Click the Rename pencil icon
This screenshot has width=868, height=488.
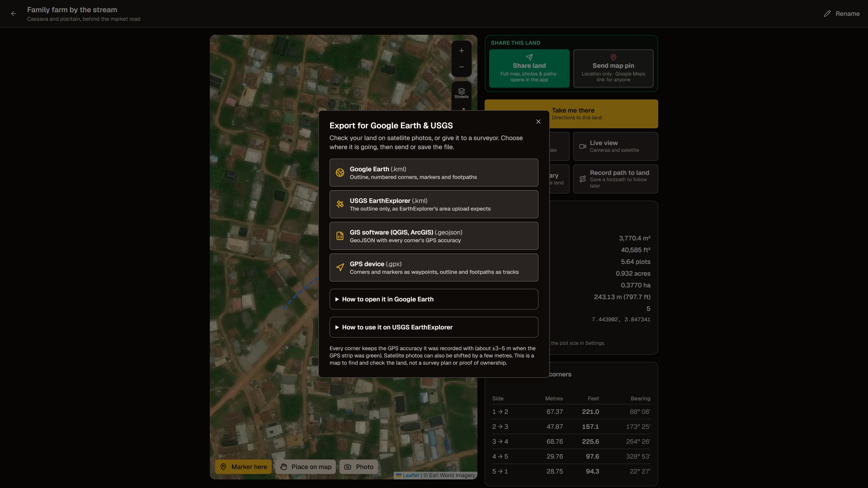point(827,14)
